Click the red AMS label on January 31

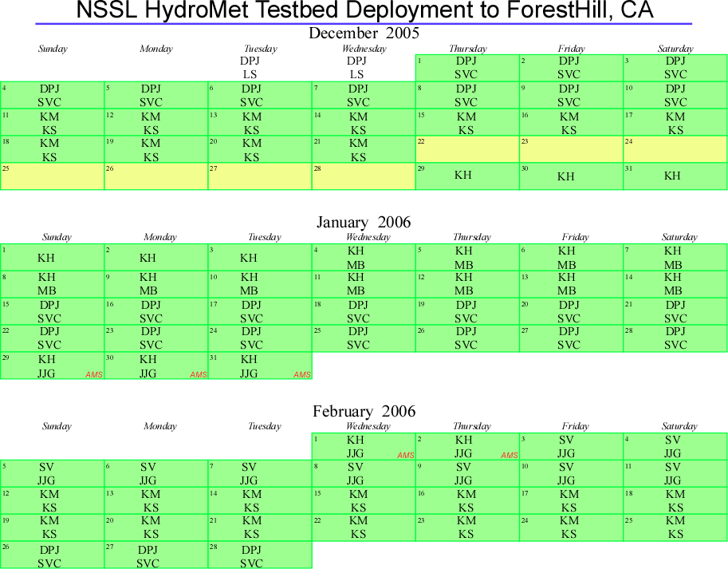point(302,375)
